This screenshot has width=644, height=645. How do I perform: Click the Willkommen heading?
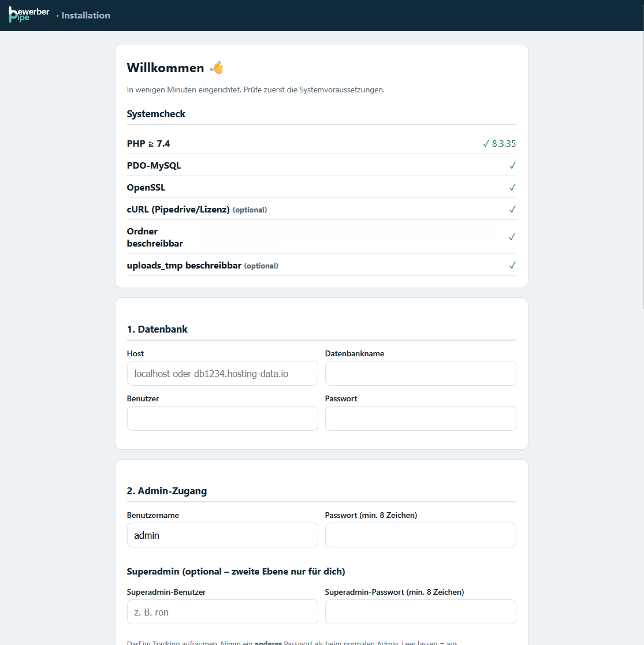(x=165, y=68)
